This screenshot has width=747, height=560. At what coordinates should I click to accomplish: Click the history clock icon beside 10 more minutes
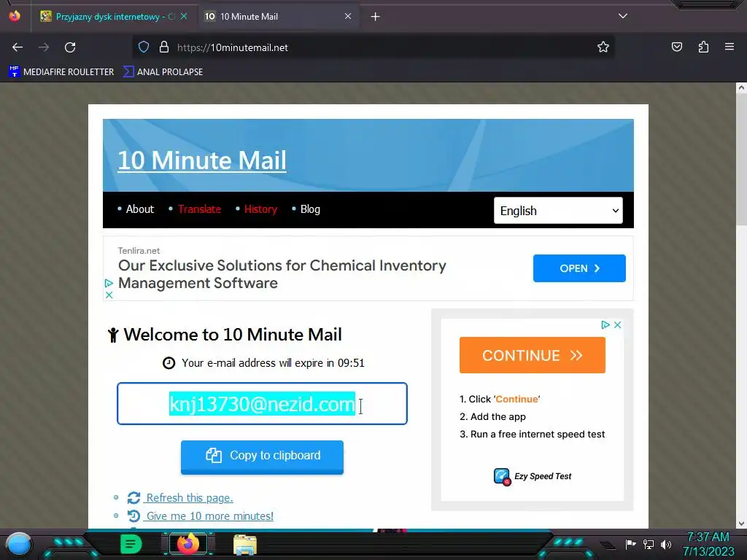134,516
